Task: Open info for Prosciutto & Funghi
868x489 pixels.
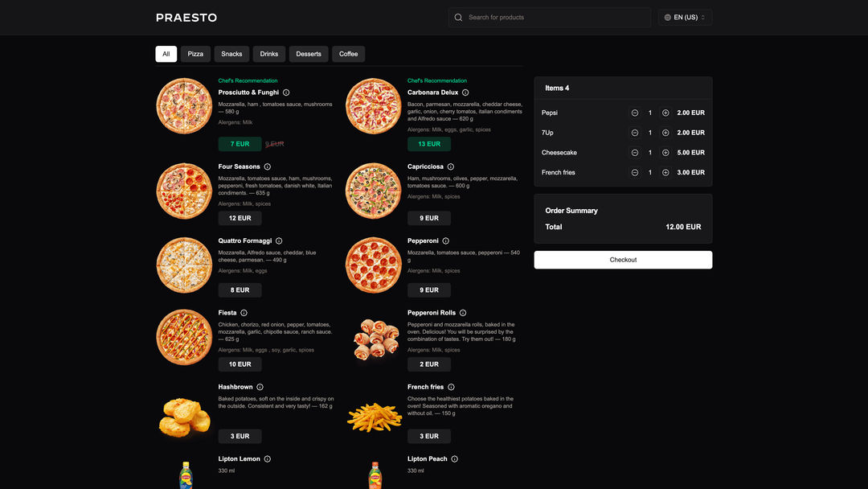Action: tap(286, 92)
